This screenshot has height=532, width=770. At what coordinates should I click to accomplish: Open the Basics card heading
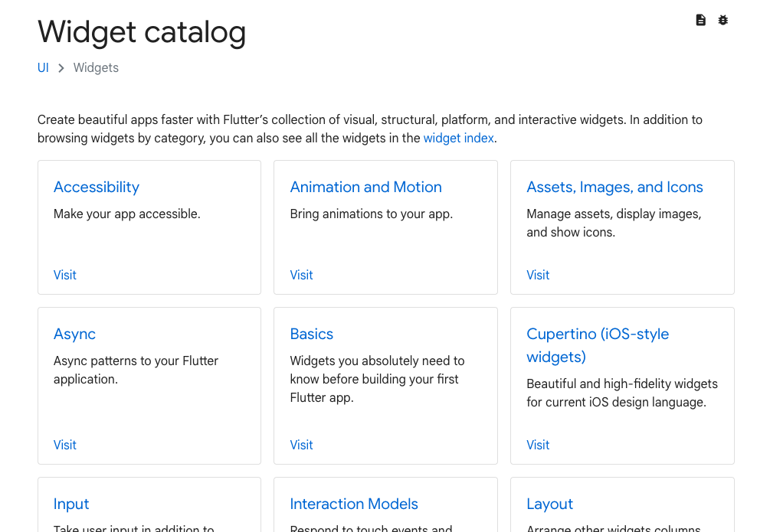coord(311,334)
